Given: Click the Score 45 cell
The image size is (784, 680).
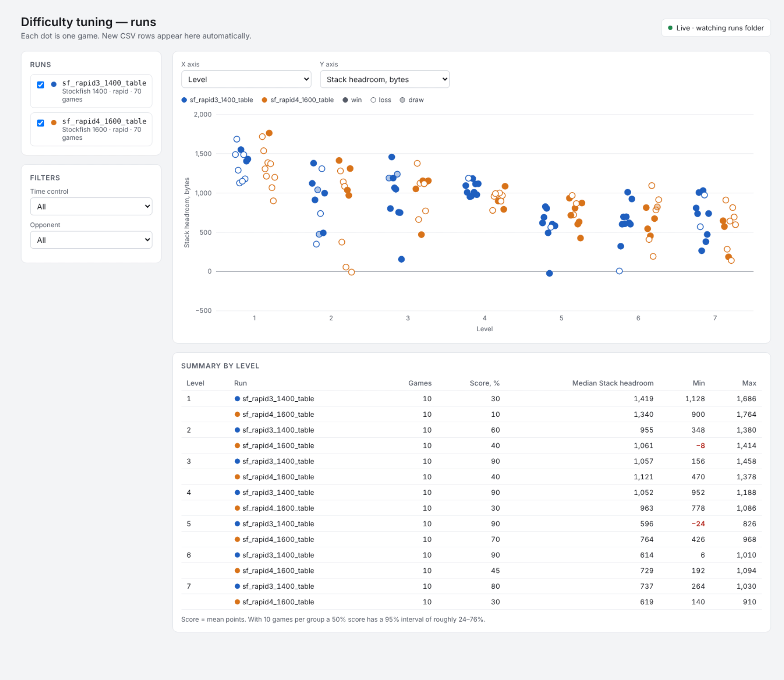Looking at the screenshot, I should coord(495,571).
